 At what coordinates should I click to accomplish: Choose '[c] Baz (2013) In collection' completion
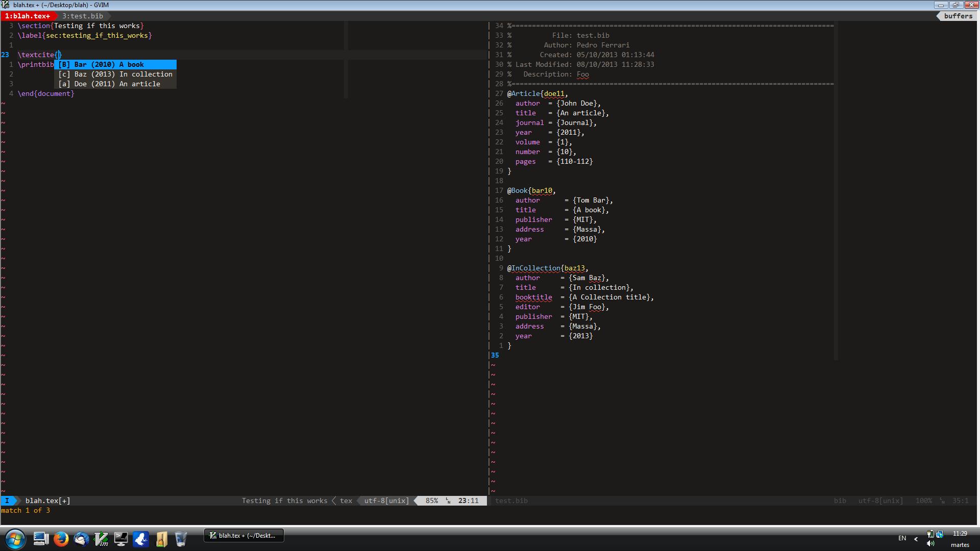(115, 74)
